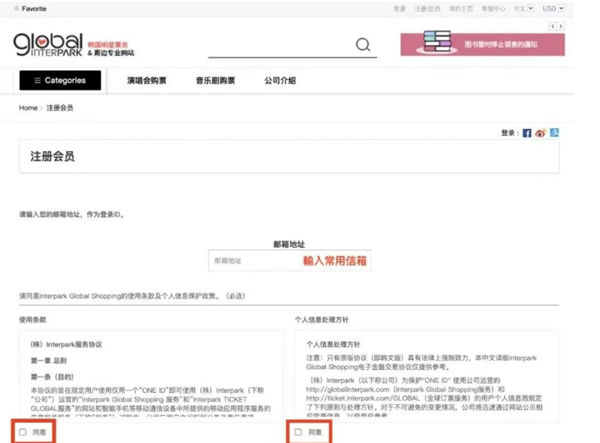Image resolution: width=600 pixels, height=443 pixels.
Task: Open the 中文 language dropdown
Action: (x=523, y=8)
